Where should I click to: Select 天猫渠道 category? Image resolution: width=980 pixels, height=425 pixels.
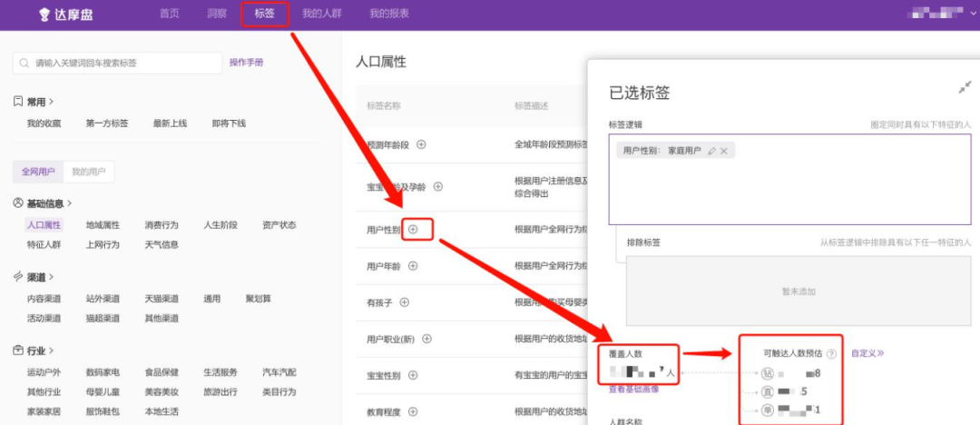[162, 299]
